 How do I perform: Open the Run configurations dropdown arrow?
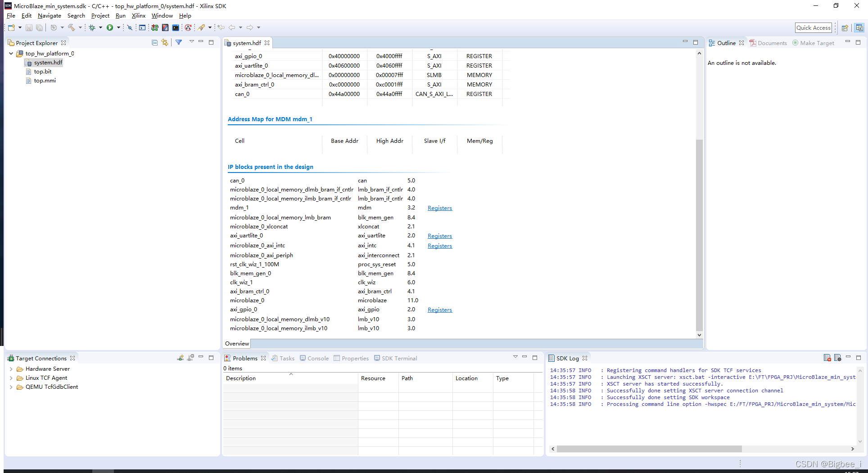click(118, 27)
